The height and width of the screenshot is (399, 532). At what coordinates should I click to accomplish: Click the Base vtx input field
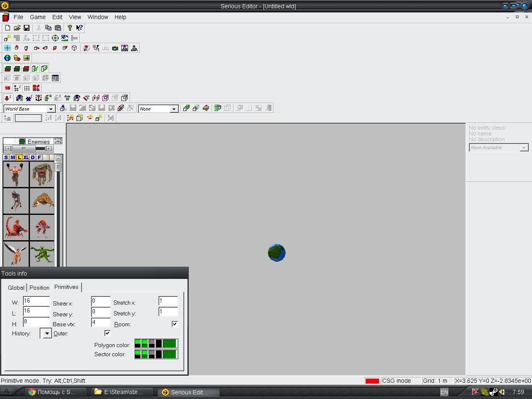(x=101, y=322)
